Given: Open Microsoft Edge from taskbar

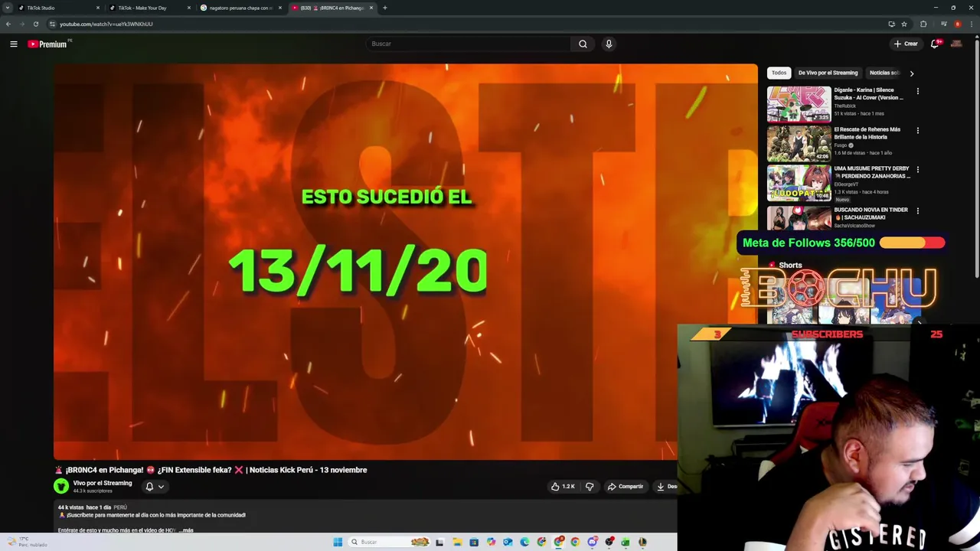Looking at the screenshot, I should coord(524,542).
